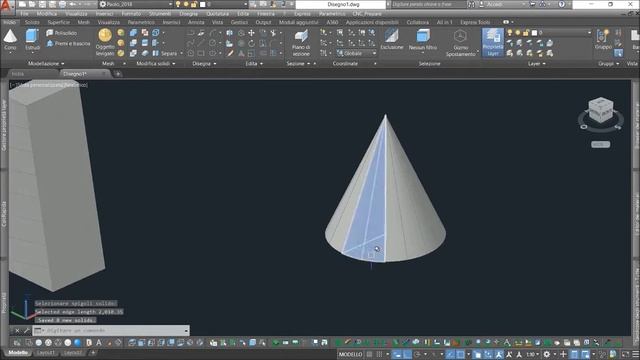The height and width of the screenshot is (360, 640).
Task: Open the Solido ribbon tab
Action: [32, 22]
